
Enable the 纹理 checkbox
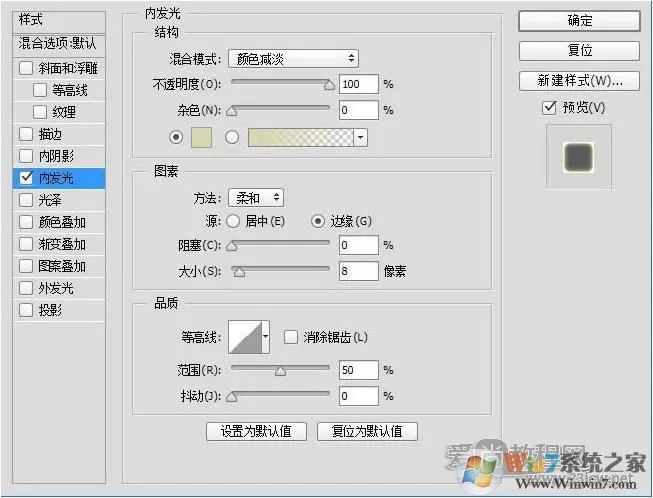tap(40, 112)
